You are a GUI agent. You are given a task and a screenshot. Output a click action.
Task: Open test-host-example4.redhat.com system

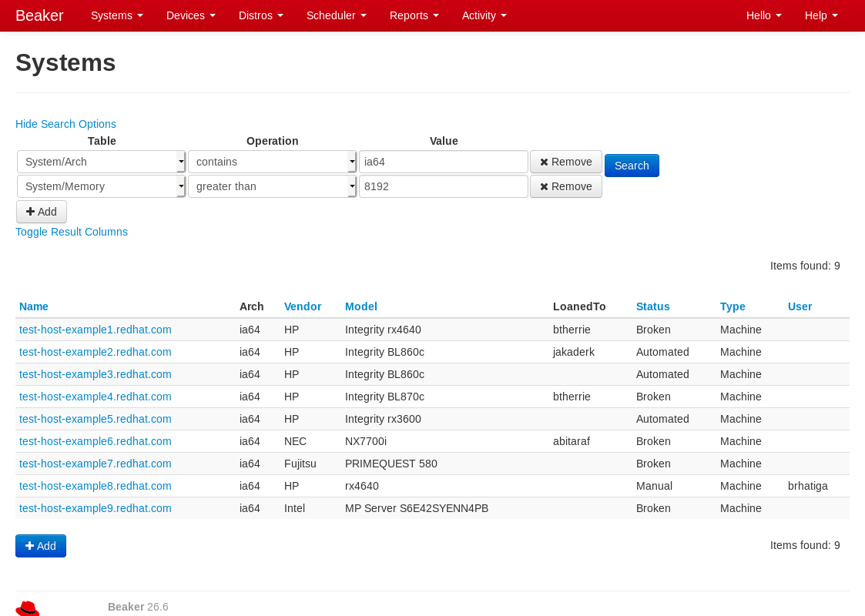pos(95,397)
